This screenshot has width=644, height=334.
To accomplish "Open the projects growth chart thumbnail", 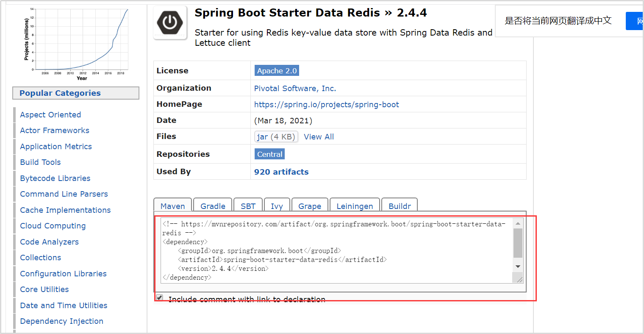I will click(x=76, y=44).
